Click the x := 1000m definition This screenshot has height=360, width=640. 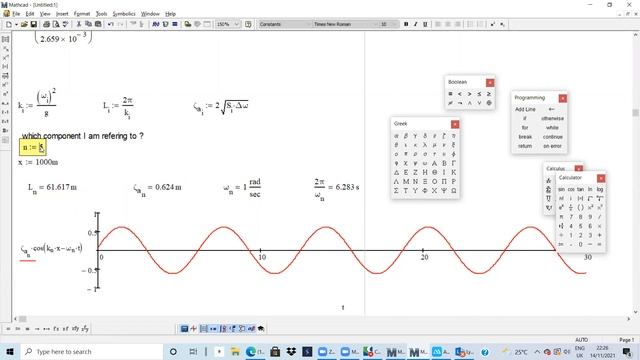pos(38,162)
